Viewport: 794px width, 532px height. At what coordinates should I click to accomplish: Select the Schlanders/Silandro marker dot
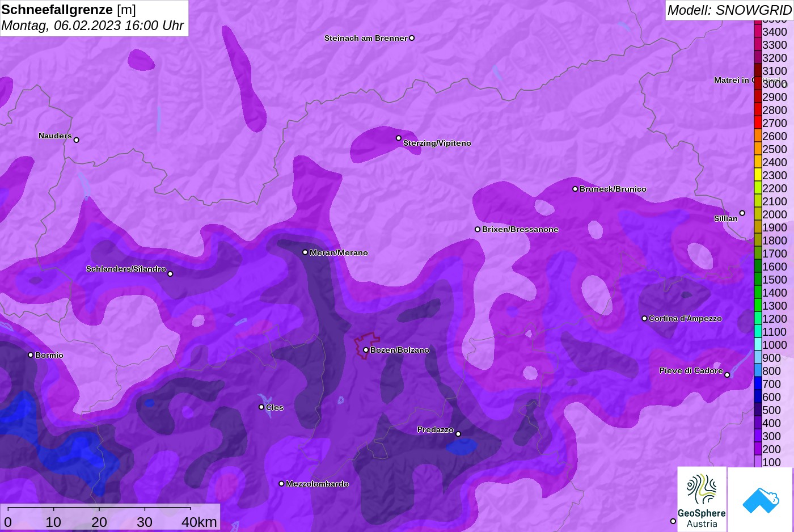point(170,274)
